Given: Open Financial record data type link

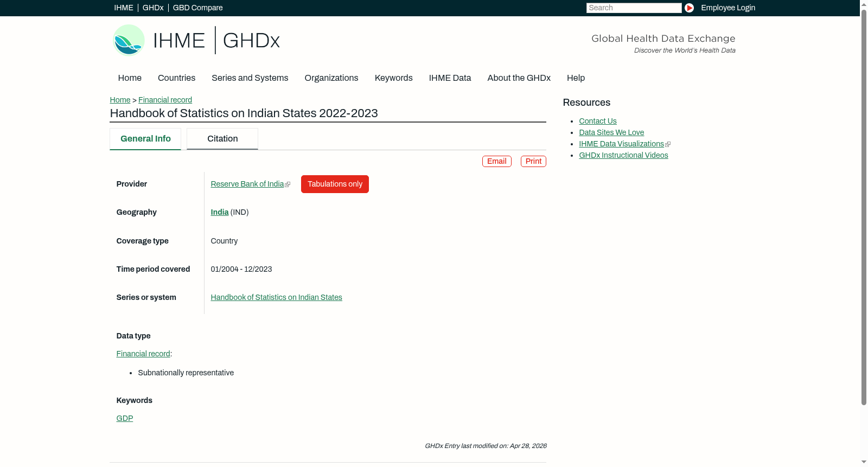Looking at the screenshot, I should tap(143, 354).
